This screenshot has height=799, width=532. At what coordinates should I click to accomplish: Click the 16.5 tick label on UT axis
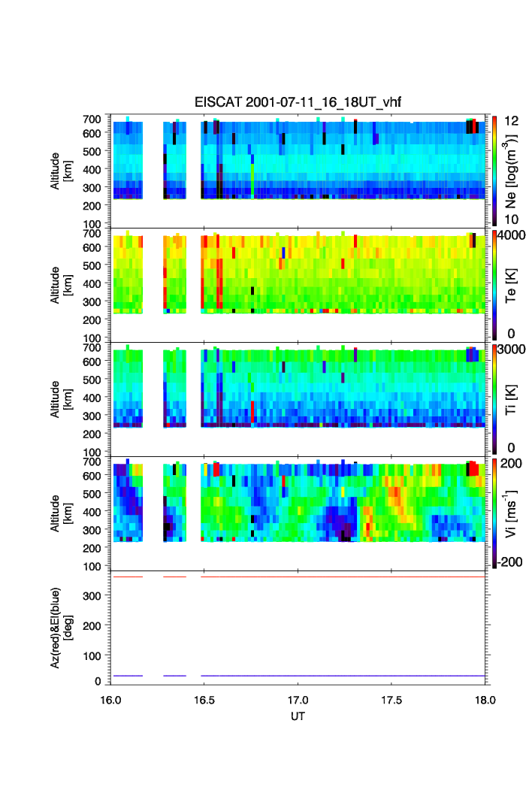(204, 699)
